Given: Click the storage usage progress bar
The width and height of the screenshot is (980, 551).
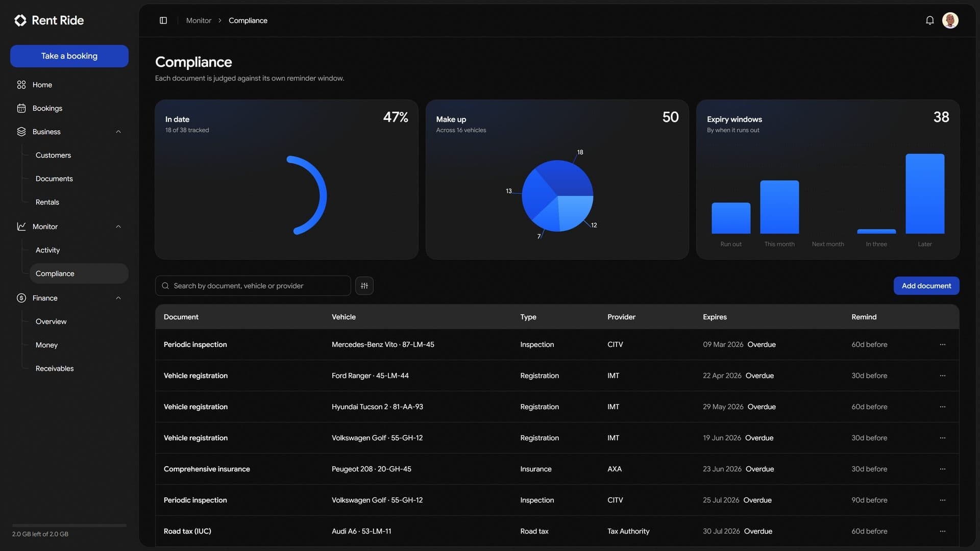Looking at the screenshot, I should (69, 525).
